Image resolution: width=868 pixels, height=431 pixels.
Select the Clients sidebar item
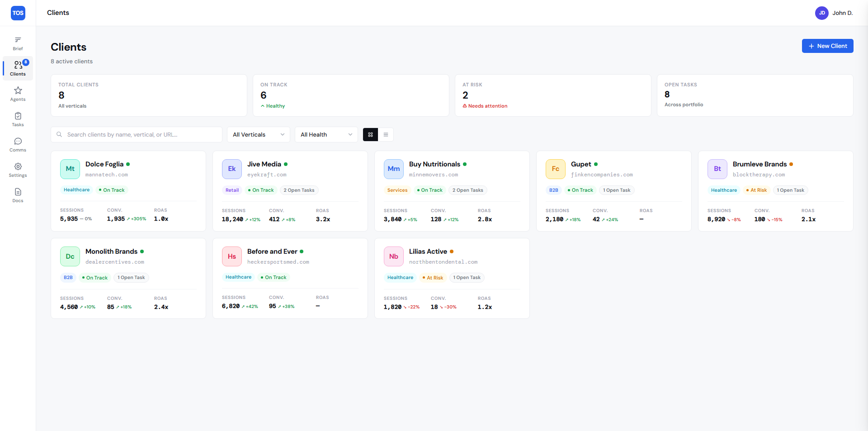[x=18, y=69]
